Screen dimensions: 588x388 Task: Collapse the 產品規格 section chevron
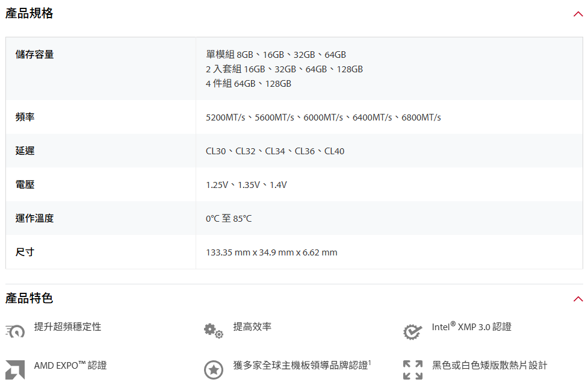[578, 14]
